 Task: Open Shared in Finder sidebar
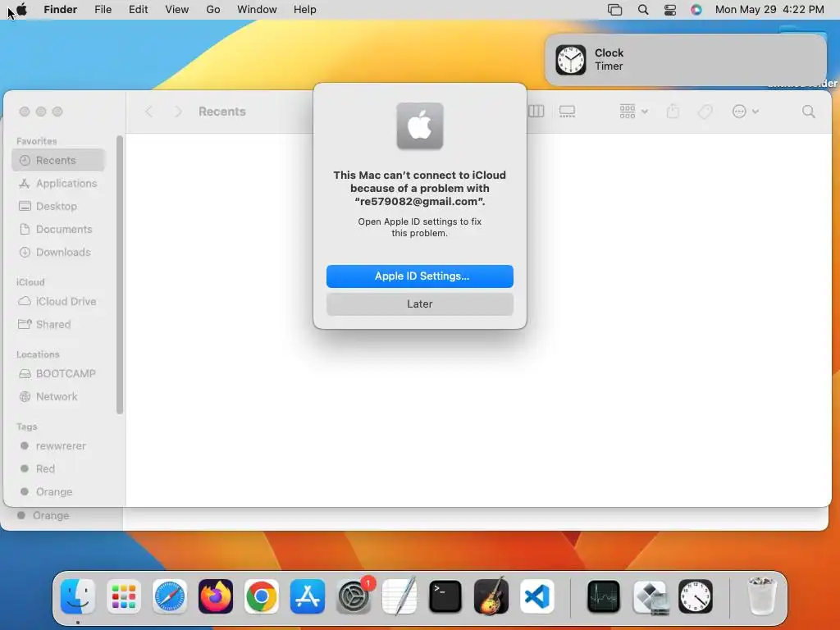coord(58,325)
